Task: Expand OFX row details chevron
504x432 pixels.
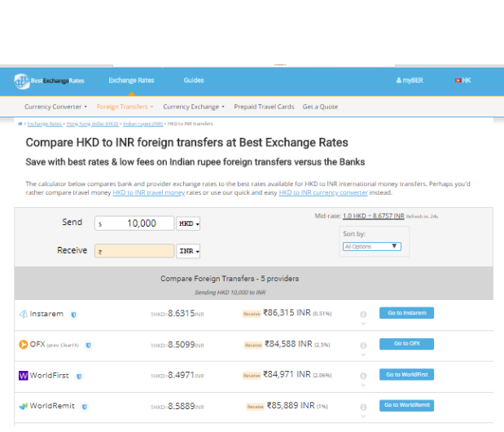Action: pos(363,355)
